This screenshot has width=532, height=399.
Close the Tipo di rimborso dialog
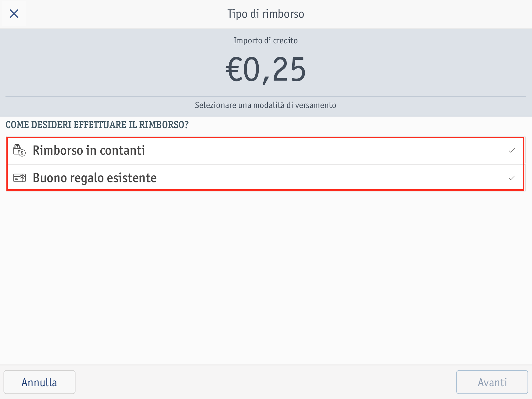point(14,14)
